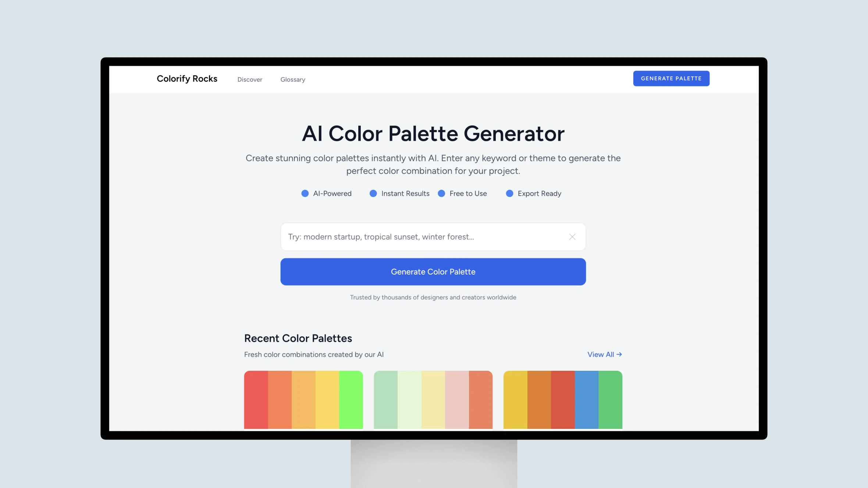Expand the View All palettes section

tap(604, 354)
